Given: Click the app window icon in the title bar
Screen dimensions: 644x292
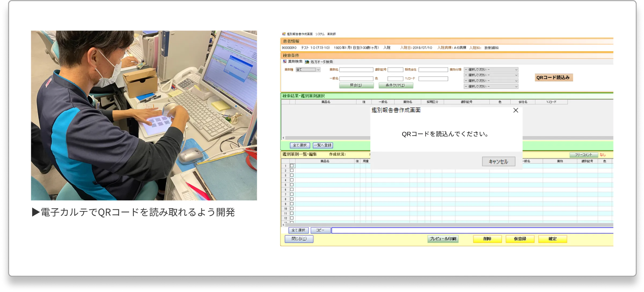Looking at the screenshot, I should pos(284,34).
